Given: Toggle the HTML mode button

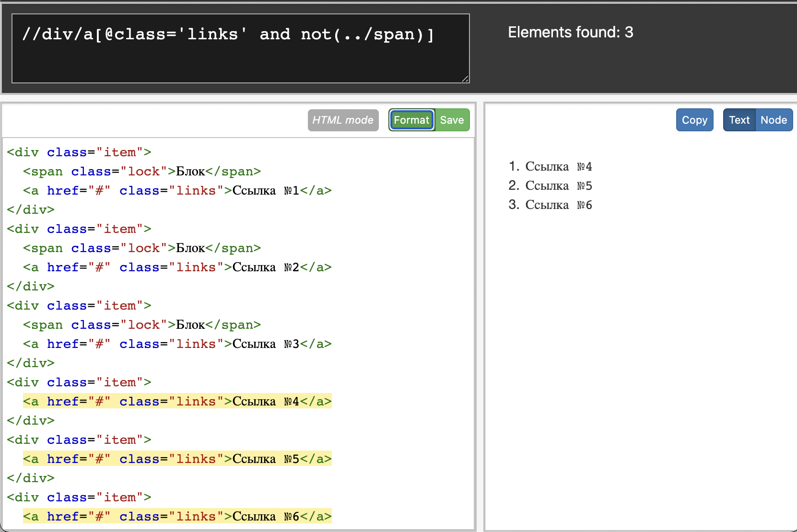Looking at the screenshot, I should (343, 120).
